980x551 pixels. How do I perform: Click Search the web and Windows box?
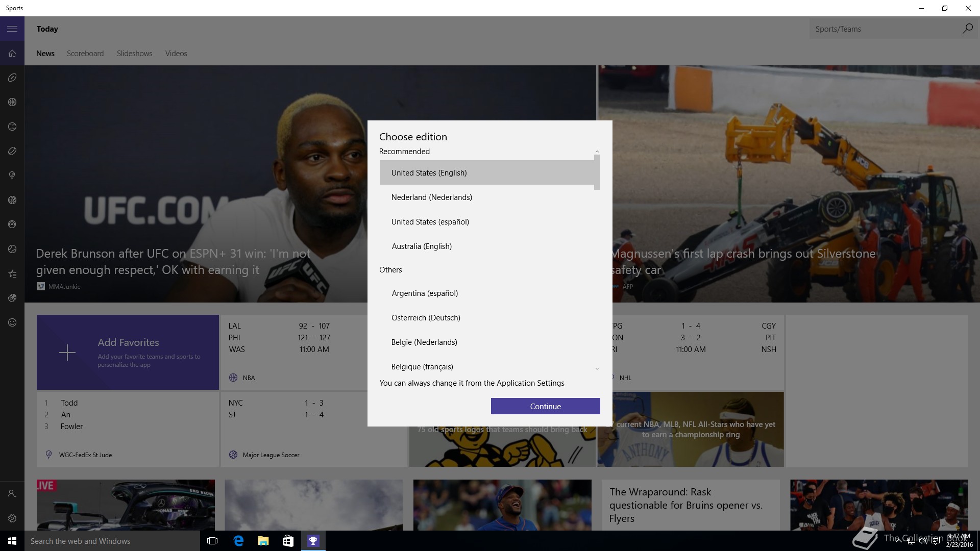click(x=112, y=541)
